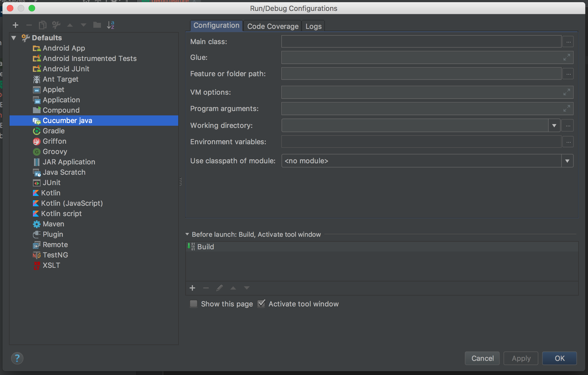Screen dimensions: 588x375
Task: Edit before launch task pencil icon
Action: point(220,288)
